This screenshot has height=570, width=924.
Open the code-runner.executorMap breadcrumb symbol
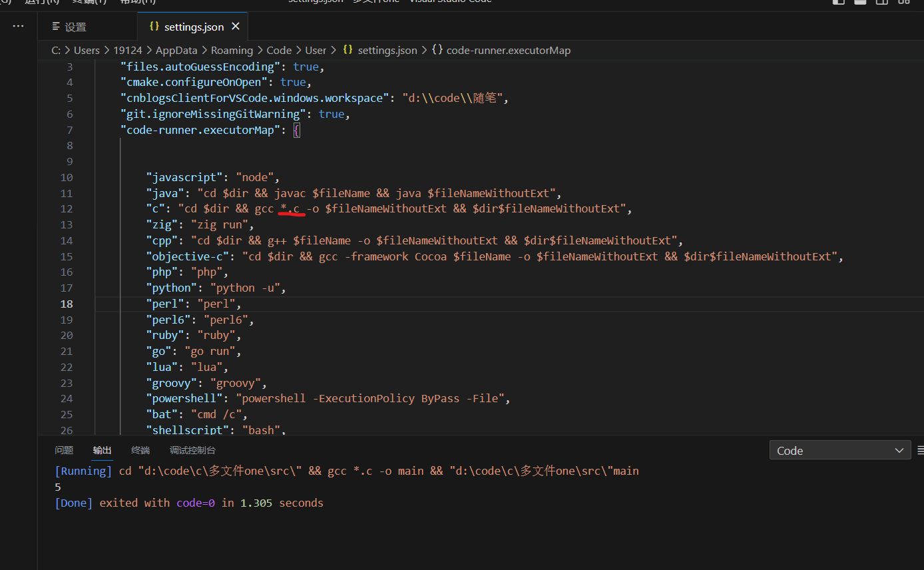coord(501,51)
